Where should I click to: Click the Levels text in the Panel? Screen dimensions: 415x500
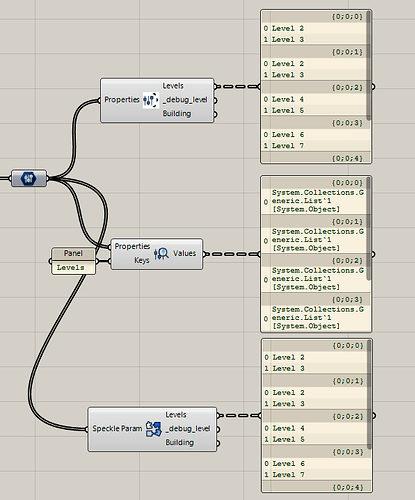point(71,268)
